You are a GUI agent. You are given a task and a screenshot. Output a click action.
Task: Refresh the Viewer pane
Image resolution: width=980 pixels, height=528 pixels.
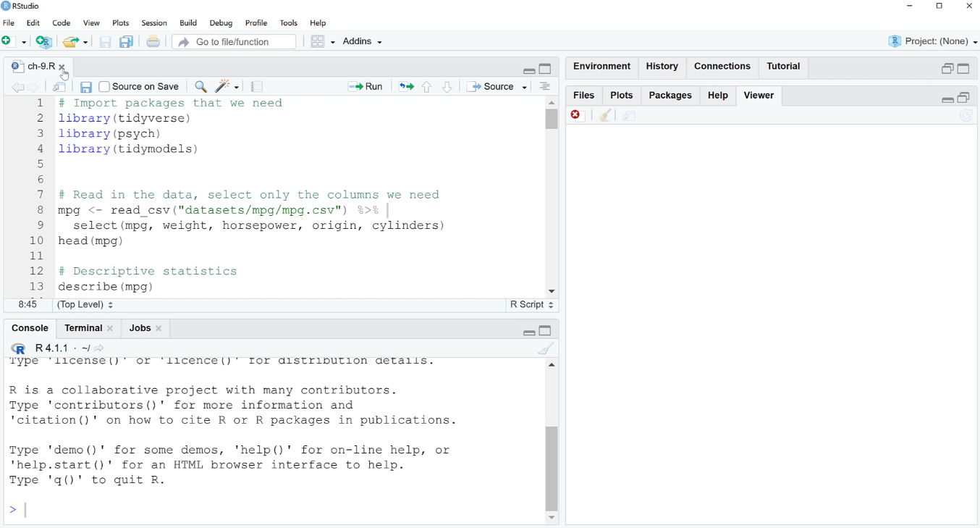(966, 117)
